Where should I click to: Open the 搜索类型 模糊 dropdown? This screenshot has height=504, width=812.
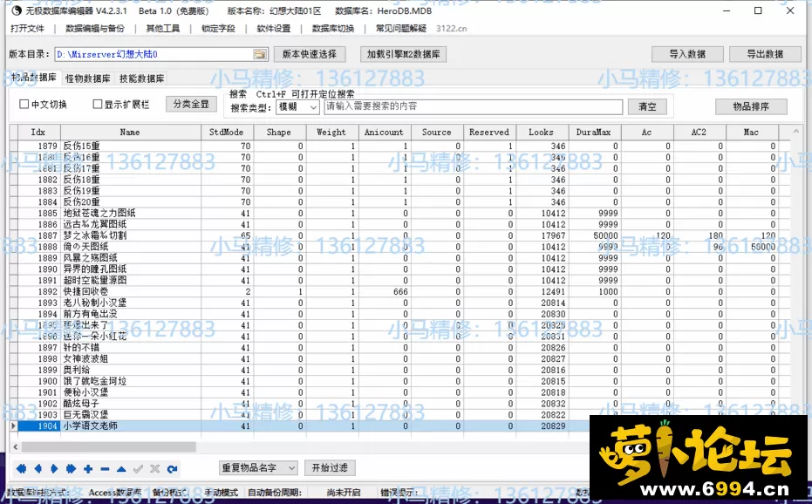pos(297,106)
